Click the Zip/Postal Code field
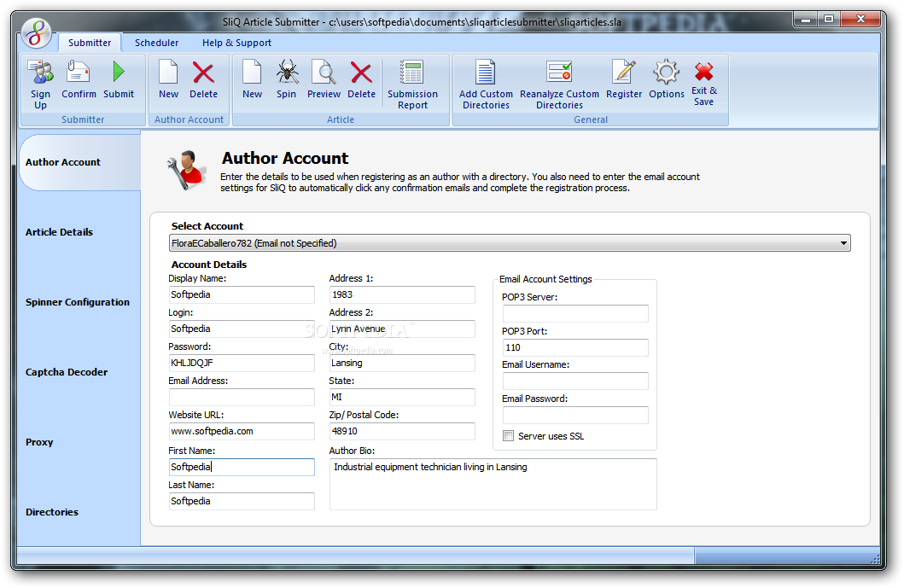 [x=402, y=431]
